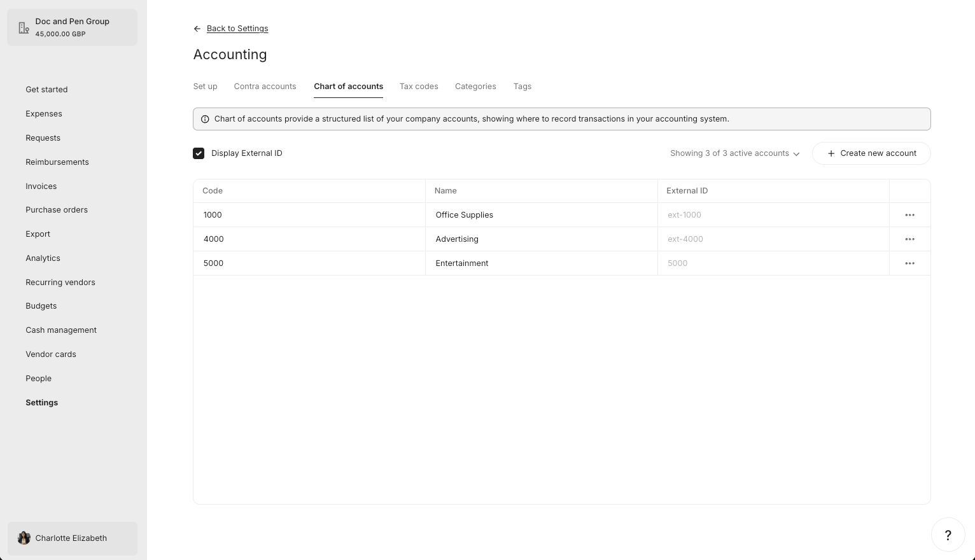Click the help question mark button
975x560 pixels.
point(948,535)
